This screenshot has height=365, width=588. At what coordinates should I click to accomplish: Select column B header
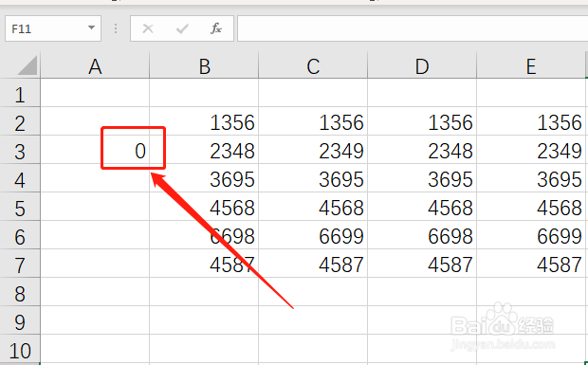click(x=204, y=66)
